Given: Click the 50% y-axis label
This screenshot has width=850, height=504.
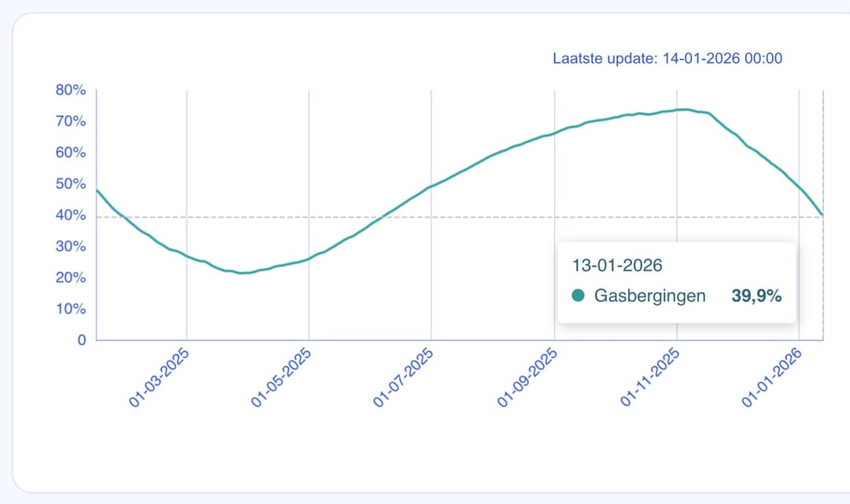Looking at the screenshot, I should pyautogui.click(x=70, y=184).
